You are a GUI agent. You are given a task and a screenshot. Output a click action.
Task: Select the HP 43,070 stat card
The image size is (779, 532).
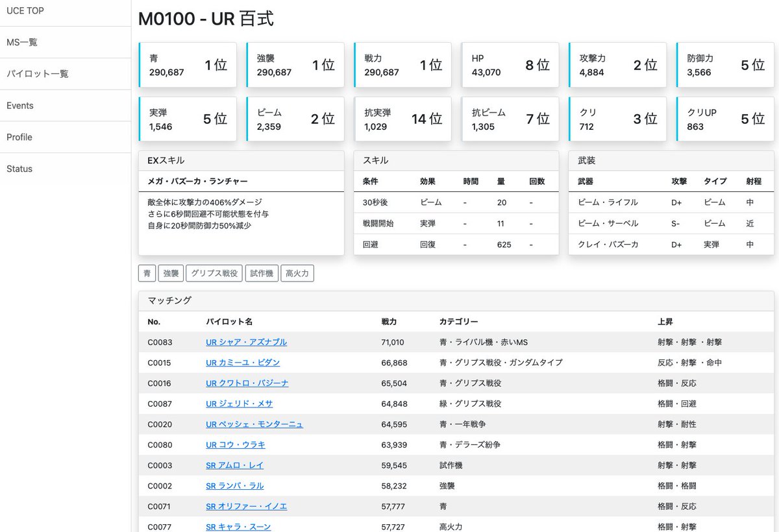pos(510,65)
